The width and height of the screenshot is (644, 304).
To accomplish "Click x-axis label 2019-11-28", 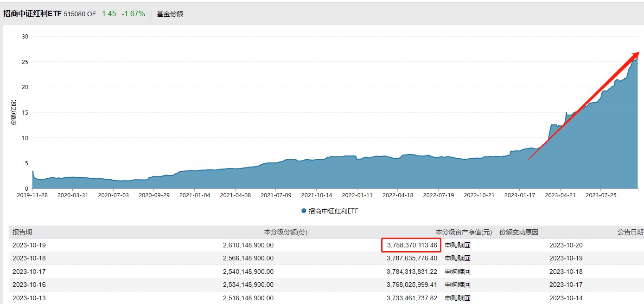I will tap(32, 195).
